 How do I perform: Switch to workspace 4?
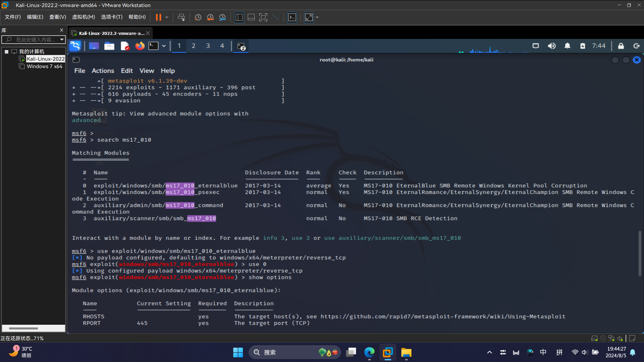(222, 46)
